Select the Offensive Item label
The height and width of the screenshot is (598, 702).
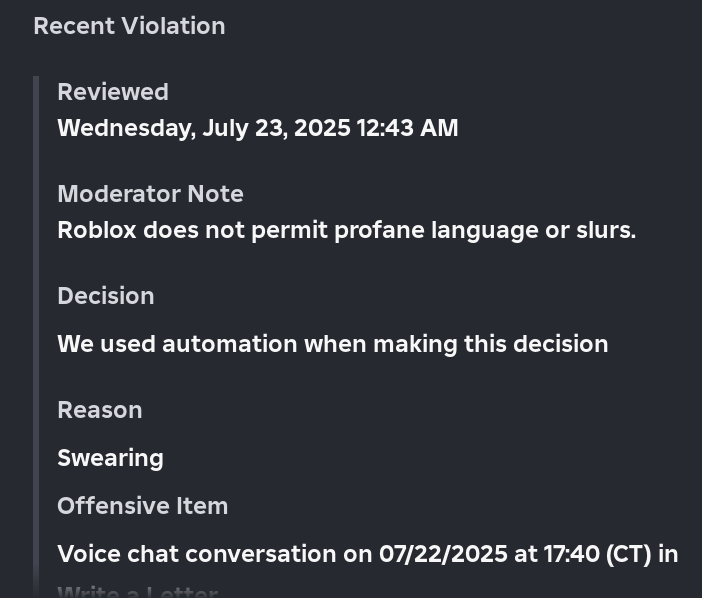pos(142,506)
